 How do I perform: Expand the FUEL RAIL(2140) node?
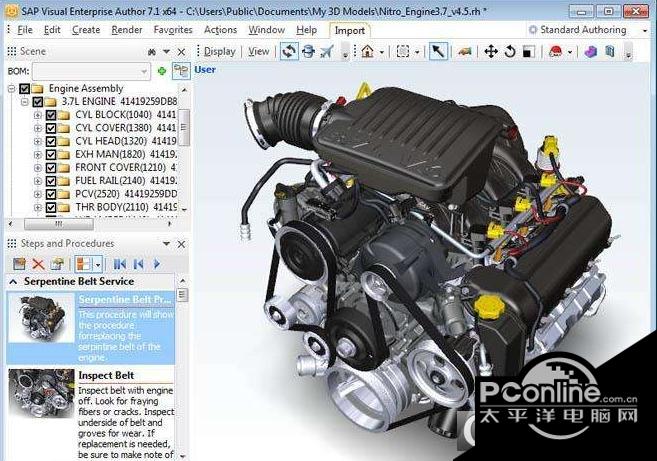pos(38,181)
